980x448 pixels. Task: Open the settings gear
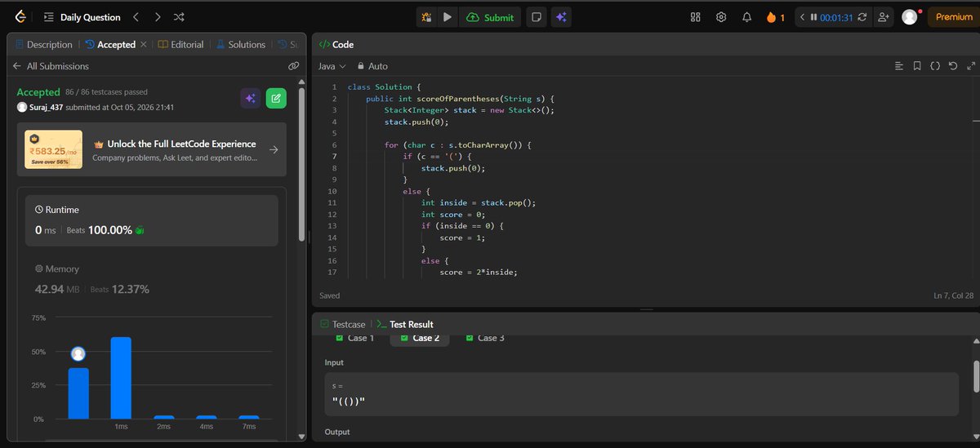coord(721,17)
